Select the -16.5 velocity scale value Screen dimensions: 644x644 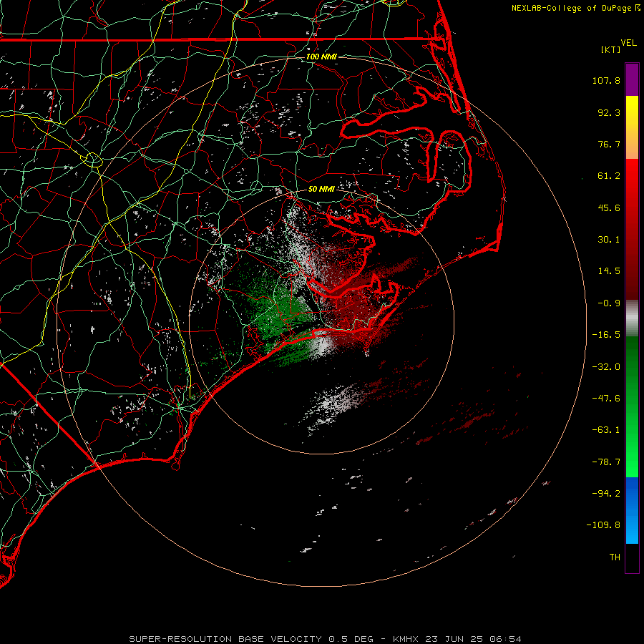click(606, 335)
